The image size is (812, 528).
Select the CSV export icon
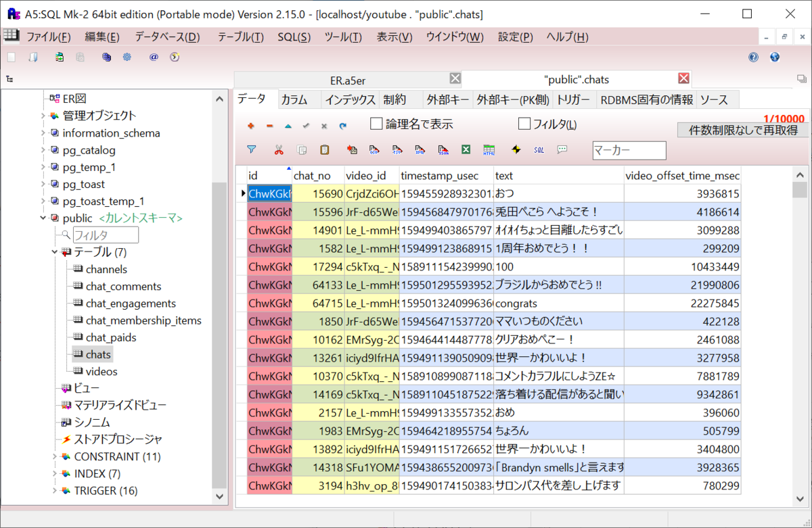pos(373,150)
